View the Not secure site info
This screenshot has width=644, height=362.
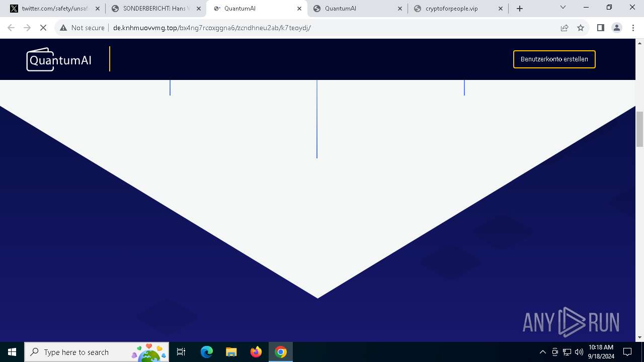[x=82, y=28]
